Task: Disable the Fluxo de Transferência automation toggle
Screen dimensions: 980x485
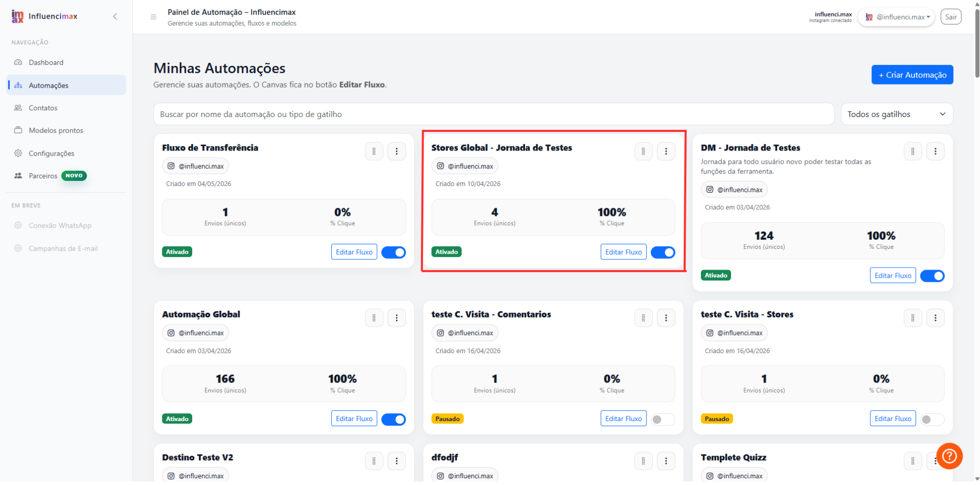Action: [394, 253]
